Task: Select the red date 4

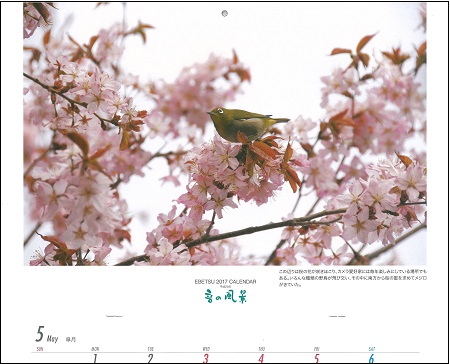Action: click(261, 359)
